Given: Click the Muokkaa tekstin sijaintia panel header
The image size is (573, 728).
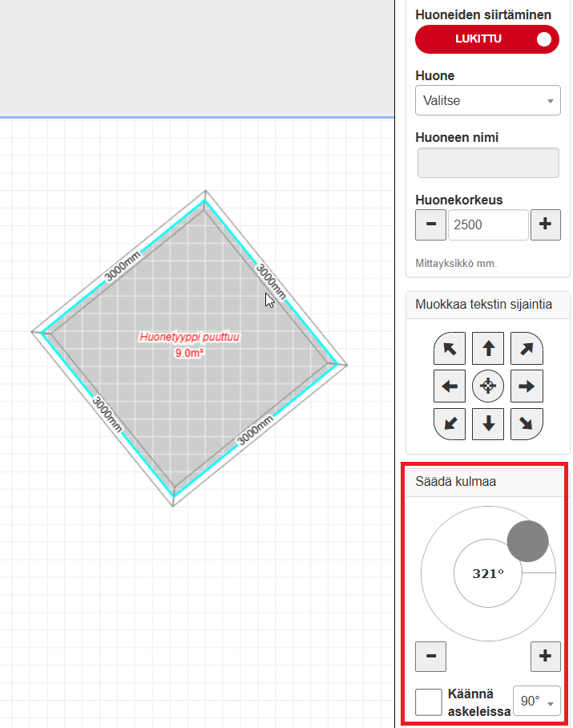Looking at the screenshot, I should click(x=487, y=305).
